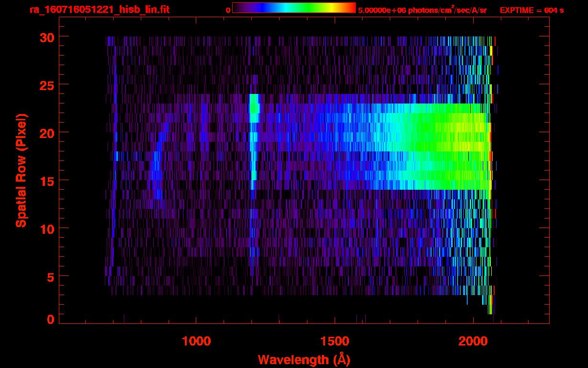Image resolution: width=588 pixels, height=368 pixels.
Task: Click the EXPTIME = 604 s label
Action: pyautogui.click(x=531, y=10)
